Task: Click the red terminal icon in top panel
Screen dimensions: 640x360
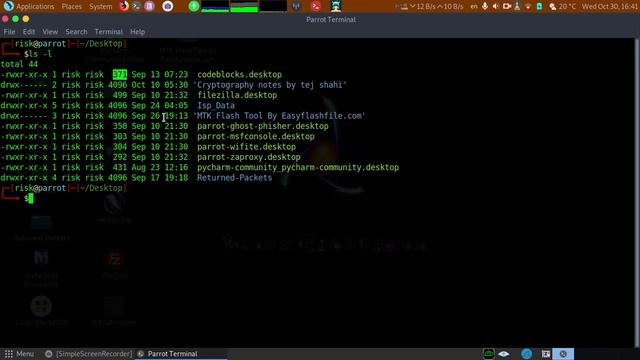Action: (316, 6)
